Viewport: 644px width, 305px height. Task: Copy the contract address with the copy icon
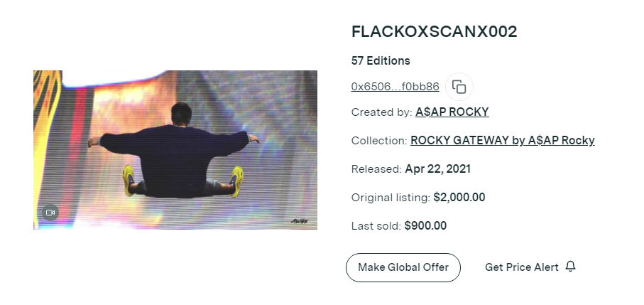pyautogui.click(x=459, y=87)
